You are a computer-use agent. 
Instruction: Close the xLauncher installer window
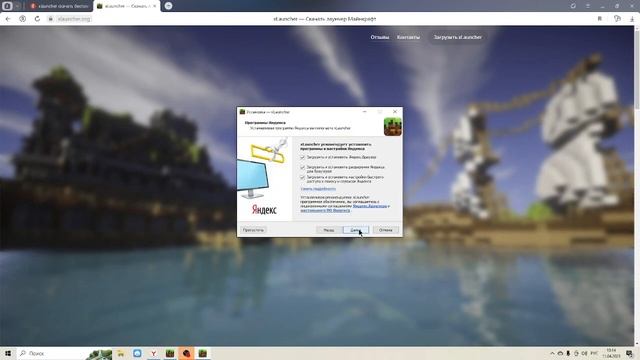click(395, 111)
